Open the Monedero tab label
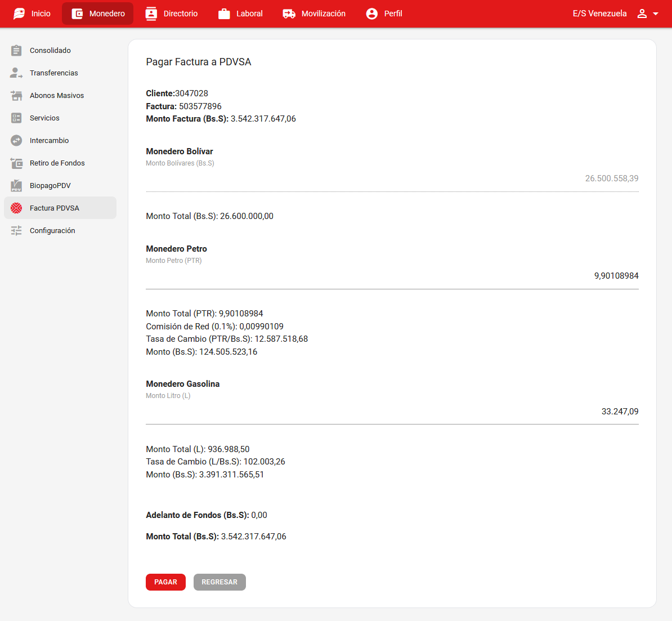672x621 pixels. 107,14
